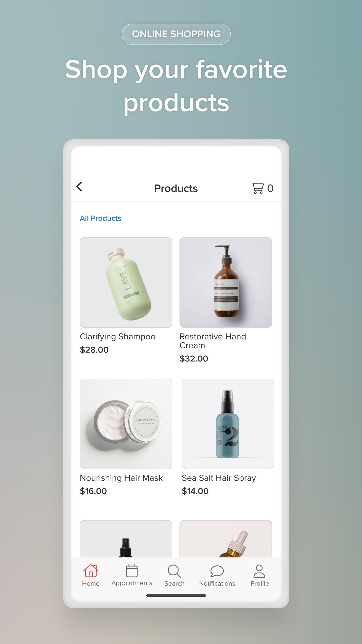Open the Appointments calendar icon
The width and height of the screenshot is (362, 644).
point(132,571)
